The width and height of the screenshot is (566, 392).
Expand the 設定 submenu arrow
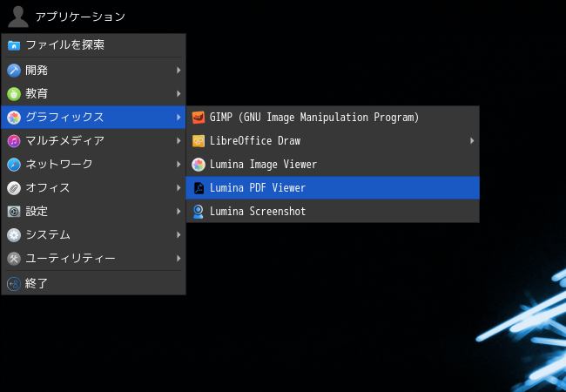(x=179, y=212)
